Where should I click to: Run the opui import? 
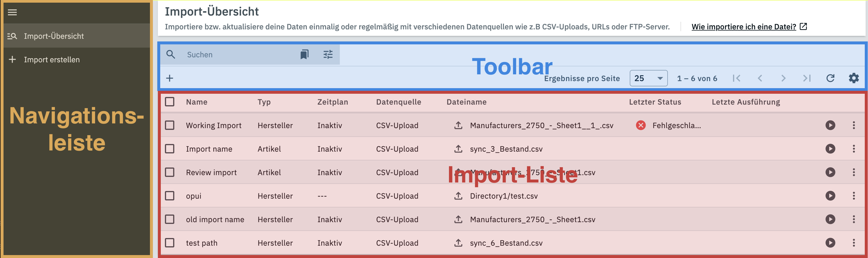[x=830, y=196]
